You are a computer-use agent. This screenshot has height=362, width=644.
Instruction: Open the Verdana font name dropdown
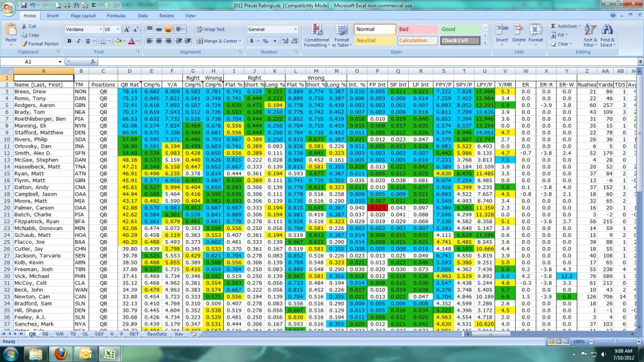pyautogui.click(x=99, y=30)
